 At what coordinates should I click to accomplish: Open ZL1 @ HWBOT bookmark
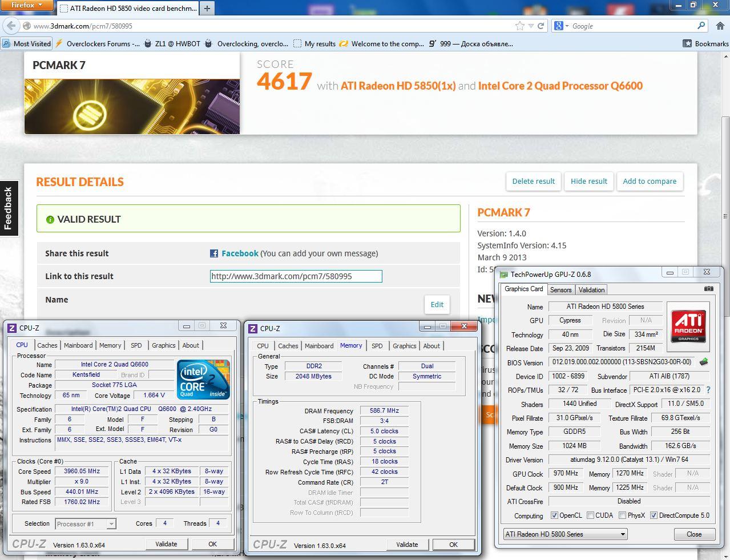(x=172, y=43)
